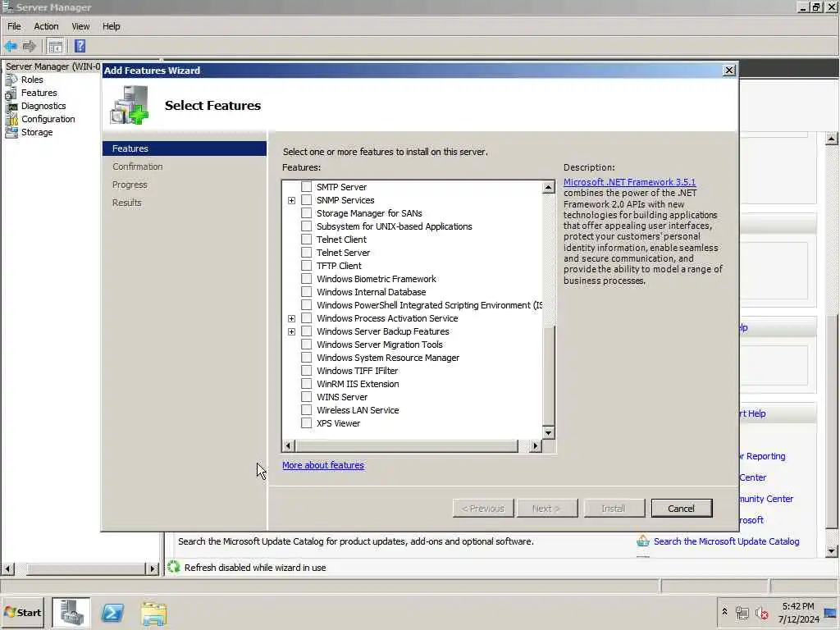
Task: Select Windows TIFF IFilter list row
Action: tap(358, 371)
